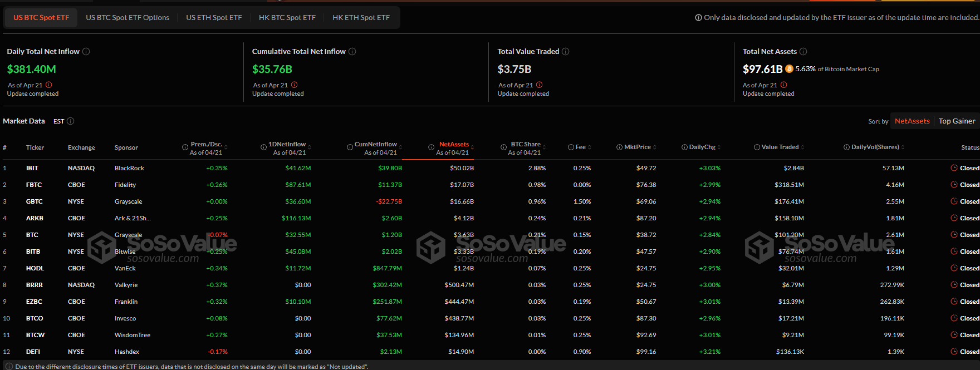
Task: Click info icon beside Cumulative Total Net Inflow
Action: click(x=352, y=51)
